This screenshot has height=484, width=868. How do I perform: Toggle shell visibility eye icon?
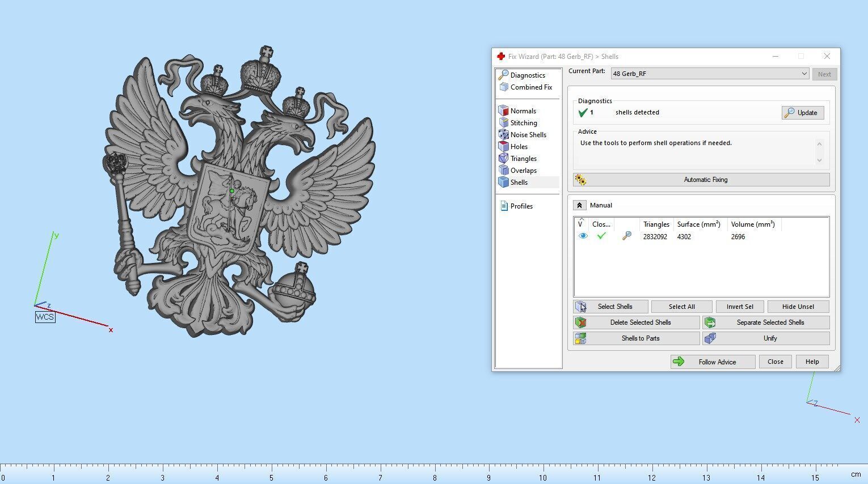pos(583,236)
